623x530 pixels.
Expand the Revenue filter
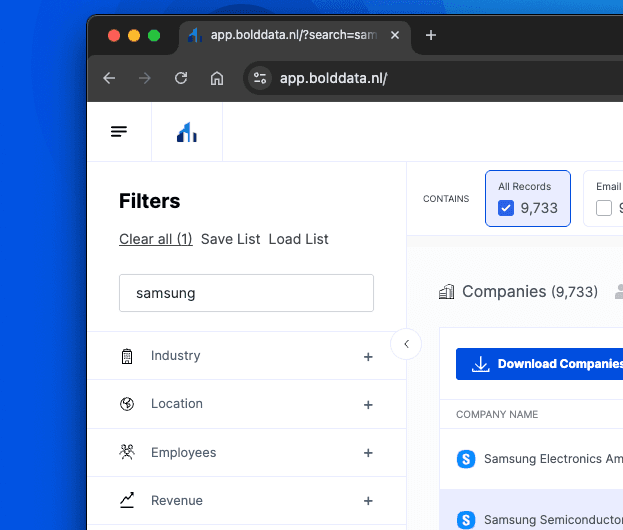tap(368, 501)
